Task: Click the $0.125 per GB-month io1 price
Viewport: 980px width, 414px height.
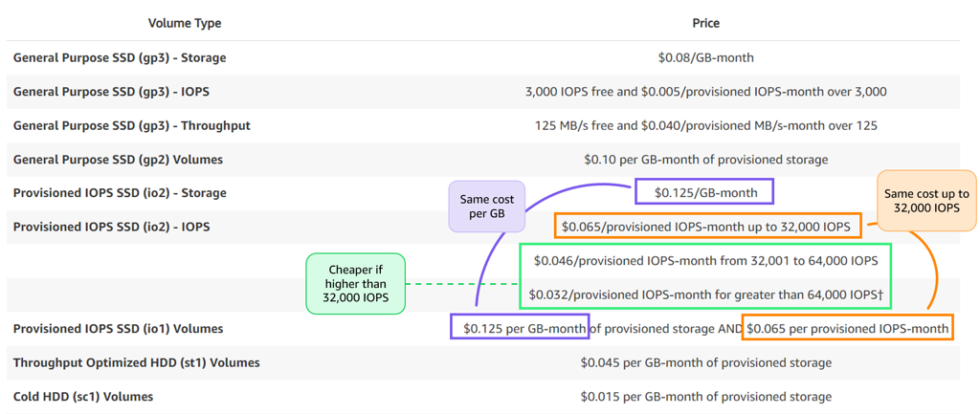Action: [520, 328]
